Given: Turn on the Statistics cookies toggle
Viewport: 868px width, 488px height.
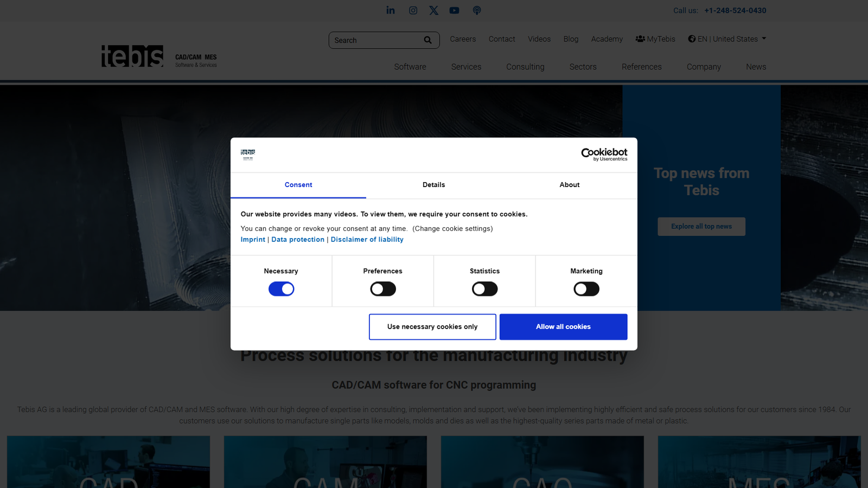Looking at the screenshot, I should click(x=484, y=289).
